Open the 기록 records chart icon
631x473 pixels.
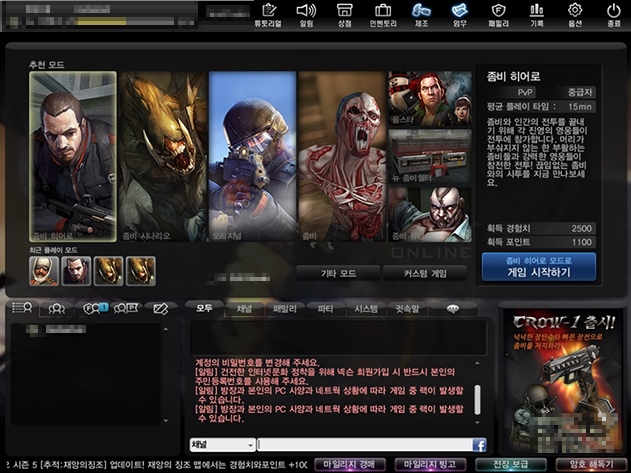536,15
